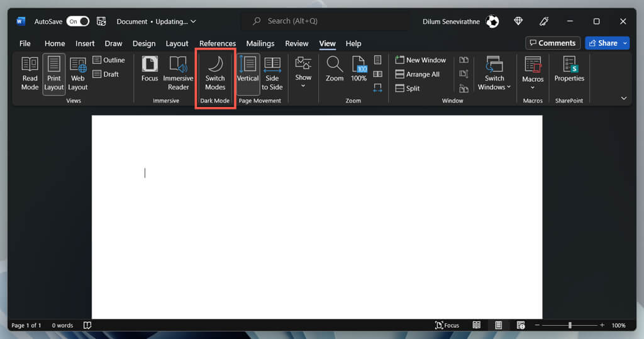
Task: Open the Comments pane
Action: click(x=553, y=43)
